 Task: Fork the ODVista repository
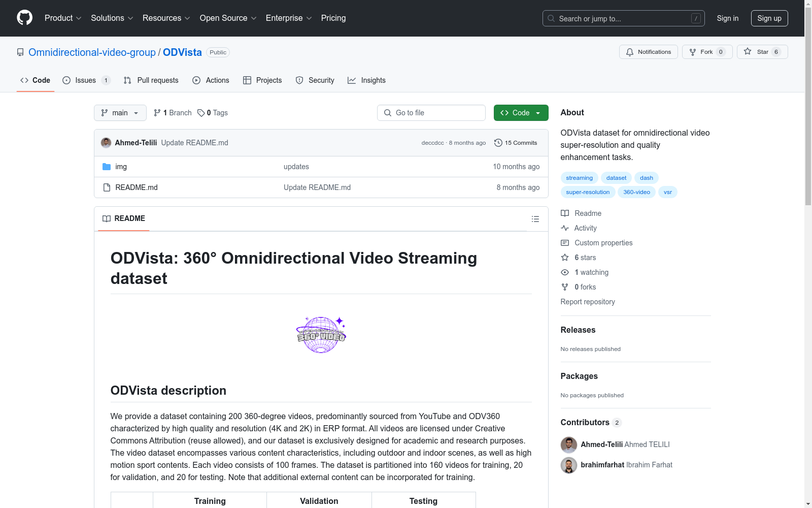(707, 52)
